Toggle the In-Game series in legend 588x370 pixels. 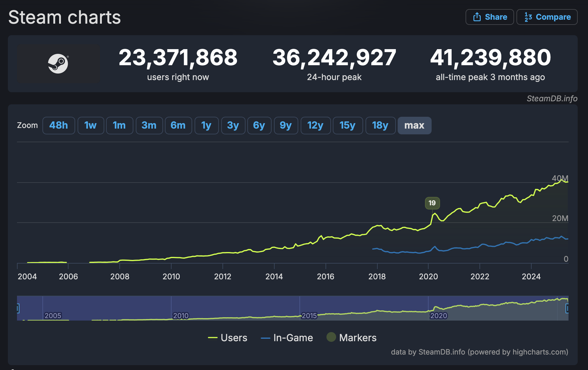tap(287, 338)
